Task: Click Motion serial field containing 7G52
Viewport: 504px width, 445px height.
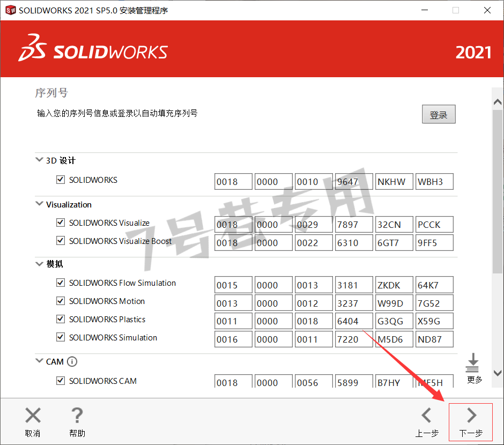Action: 434,303
